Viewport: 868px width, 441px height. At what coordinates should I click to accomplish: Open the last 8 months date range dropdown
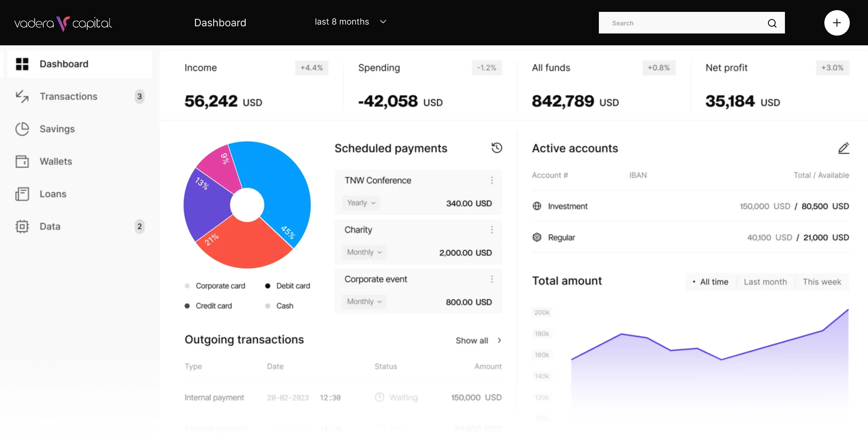[350, 22]
